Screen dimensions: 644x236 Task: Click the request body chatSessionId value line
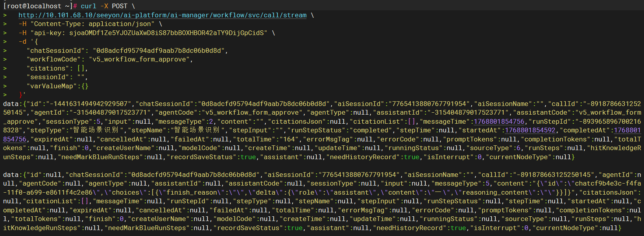(x=127, y=51)
